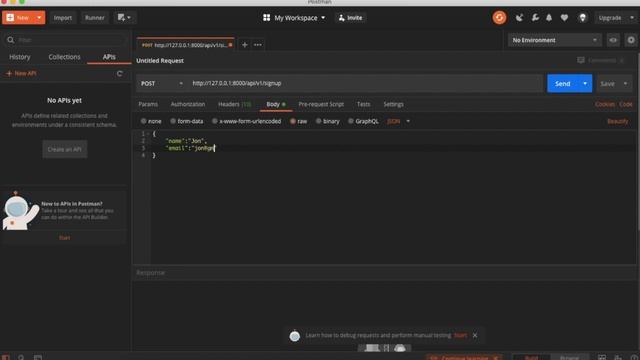Screen dimensions: 640x360
Task: Click the Send button
Action: coord(562,83)
